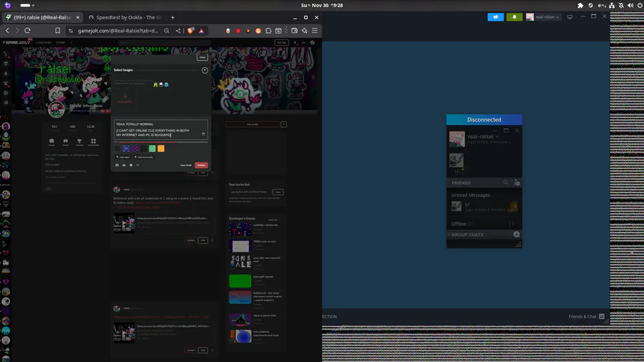This screenshot has height=362, width=644.
Task: Click the real-ralsei avatar in friends list
Action: [x=457, y=140]
